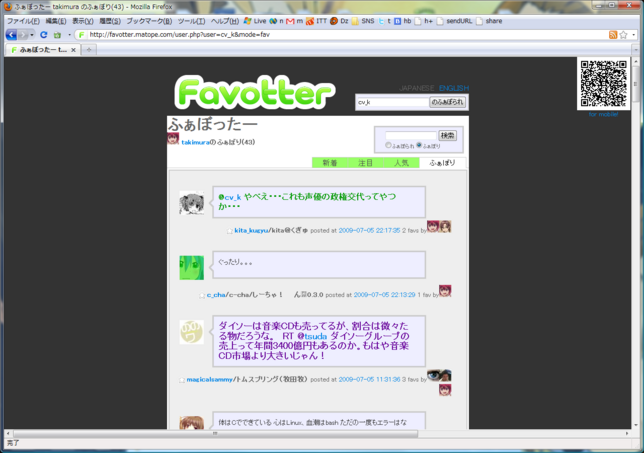This screenshot has width=644, height=453.
Task: Open the Dz bookmark
Action: 339,21
